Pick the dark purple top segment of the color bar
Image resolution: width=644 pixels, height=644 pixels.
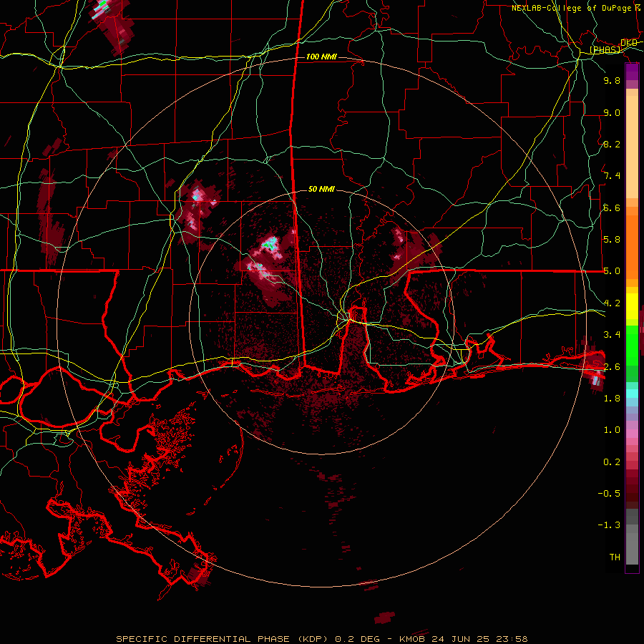(632, 72)
